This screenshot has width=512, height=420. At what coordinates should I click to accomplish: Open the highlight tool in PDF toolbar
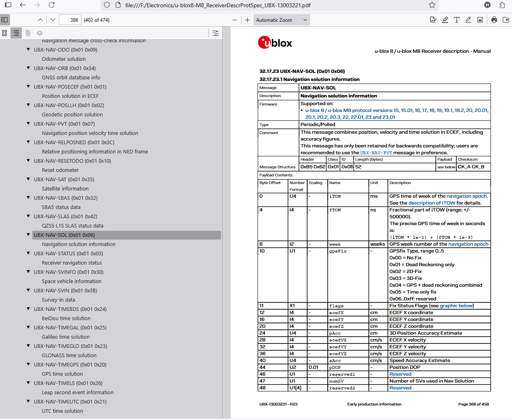445,20
